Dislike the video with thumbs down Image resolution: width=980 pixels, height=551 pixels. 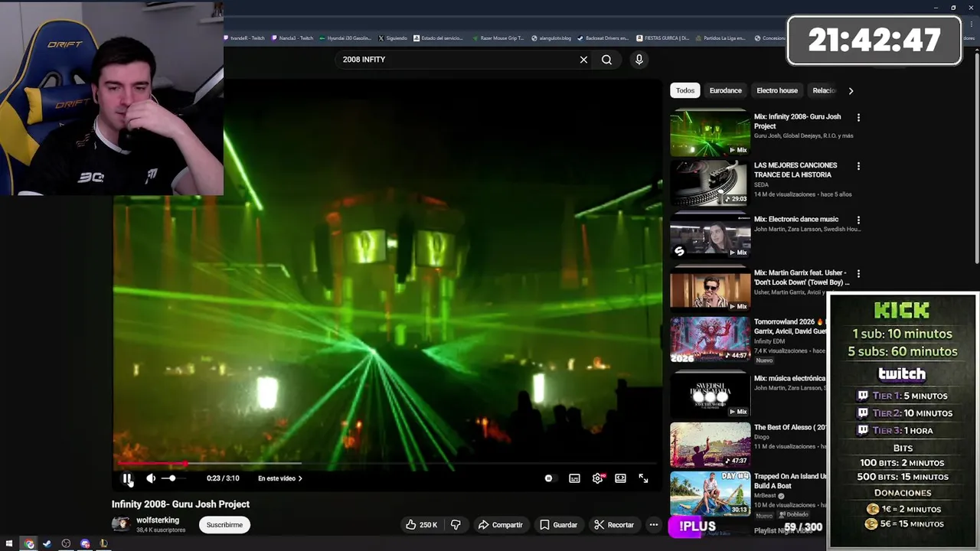tap(456, 525)
